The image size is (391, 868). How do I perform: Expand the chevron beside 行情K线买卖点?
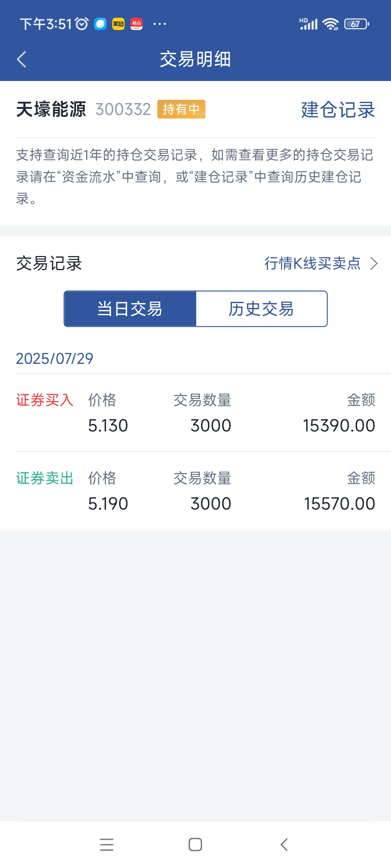click(x=374, y=263)
